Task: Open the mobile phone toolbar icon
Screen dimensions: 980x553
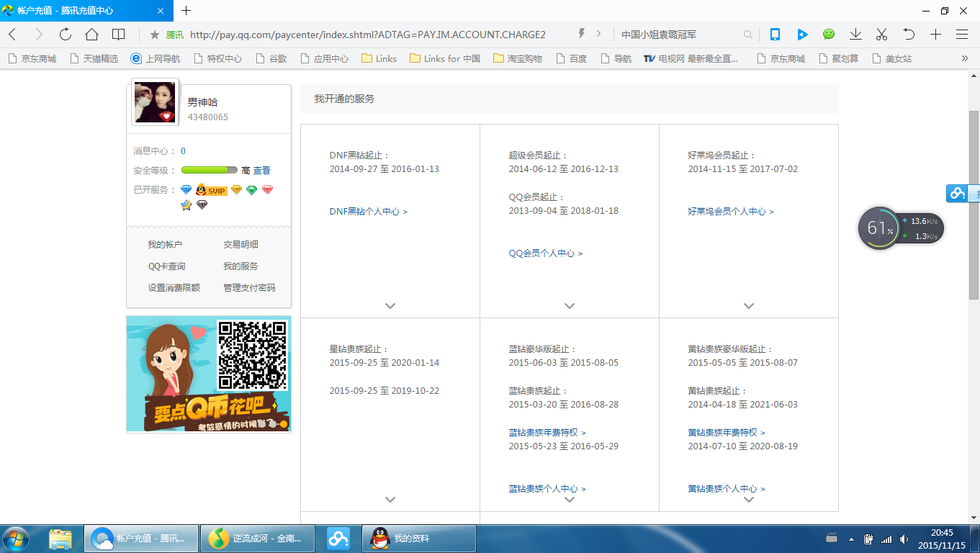Action: pyautogui.click(x=776, y=35)
